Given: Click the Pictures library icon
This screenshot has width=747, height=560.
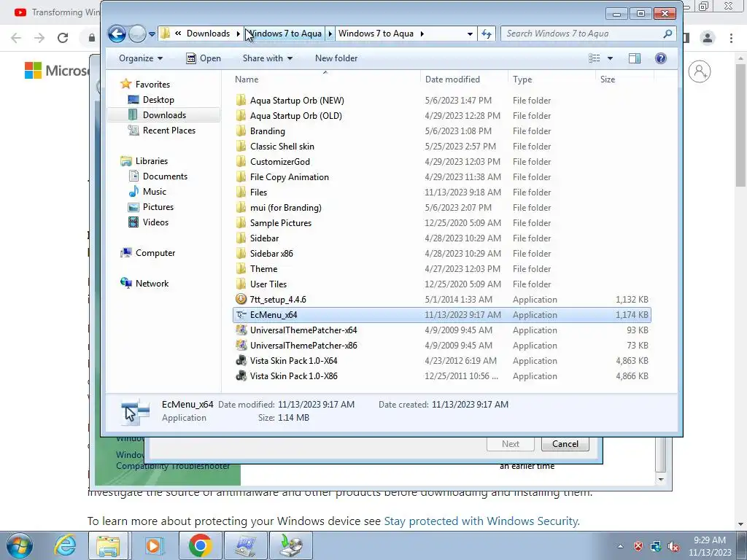Looking at the screenshot, I should point(134,207).
